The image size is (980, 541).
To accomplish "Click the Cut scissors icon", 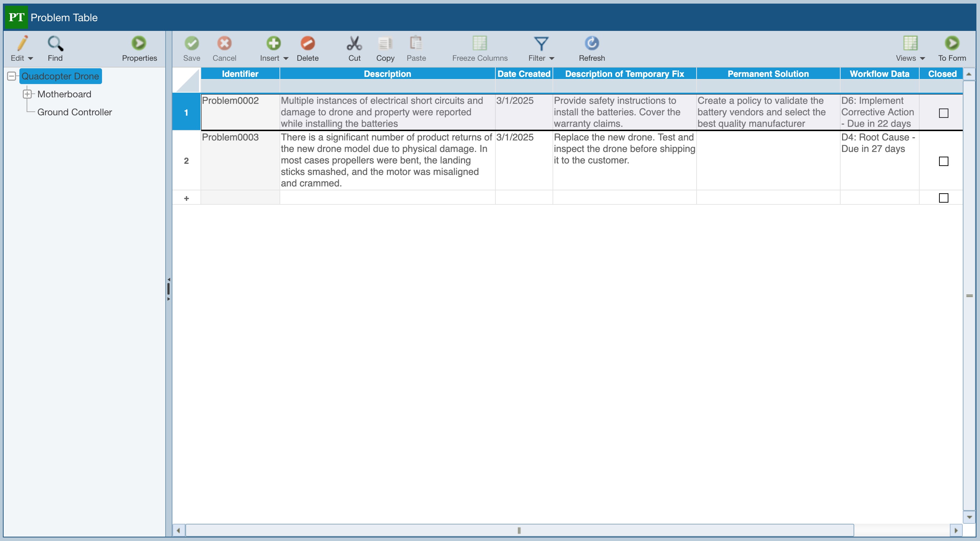I will tap(354, 43).
